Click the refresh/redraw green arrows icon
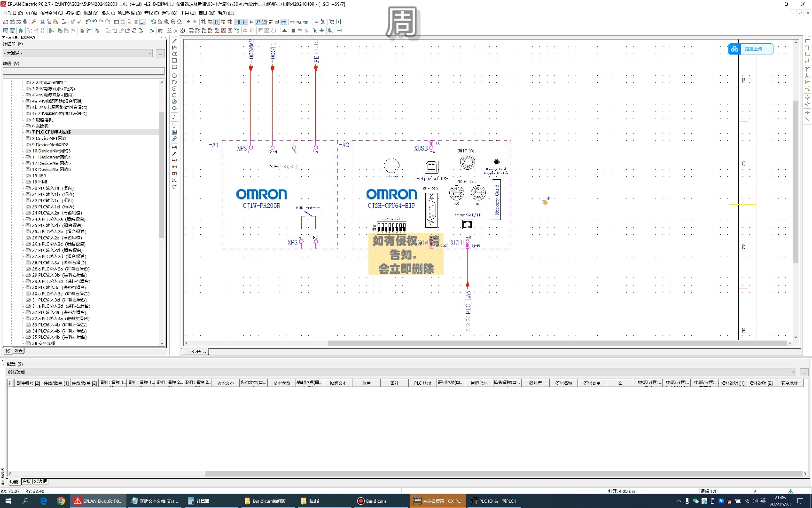The height and width of the screenshot is (508, 812). (x=153, y=22)
